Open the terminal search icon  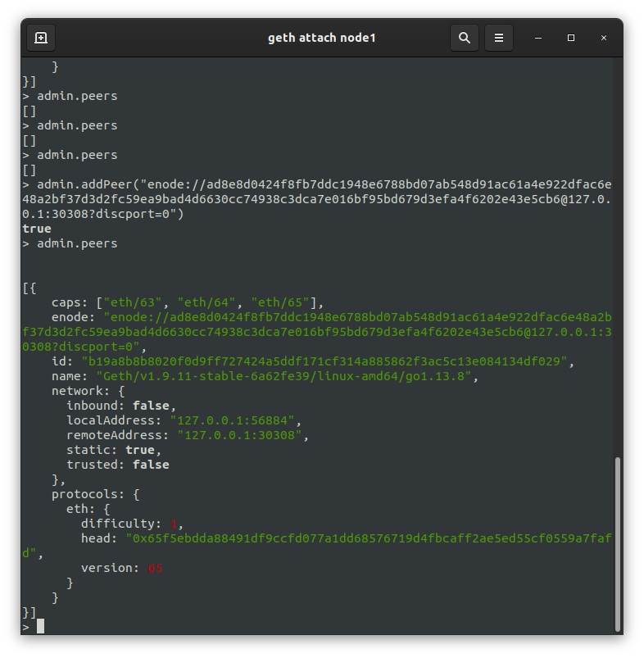(x=464, y=38)
